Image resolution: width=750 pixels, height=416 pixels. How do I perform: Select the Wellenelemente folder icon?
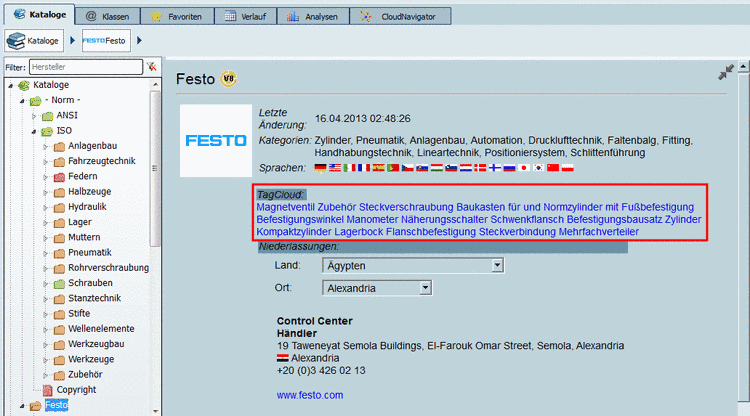59,329
